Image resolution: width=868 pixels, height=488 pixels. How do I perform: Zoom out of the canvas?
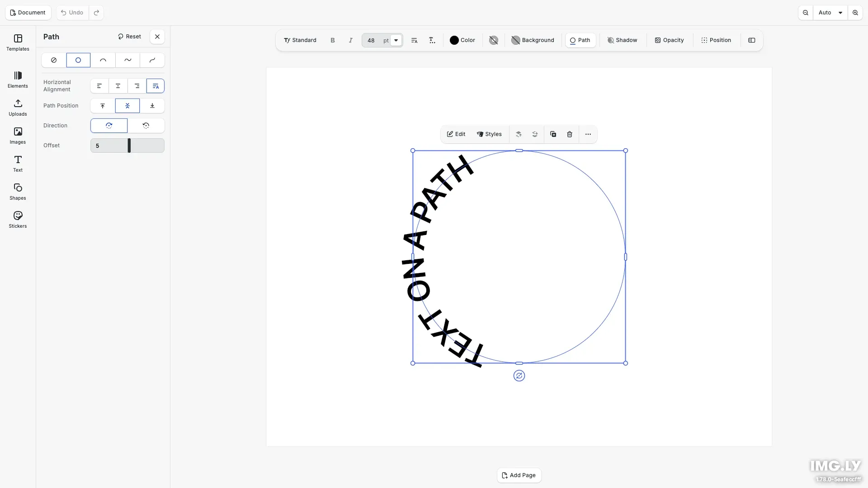806,13
